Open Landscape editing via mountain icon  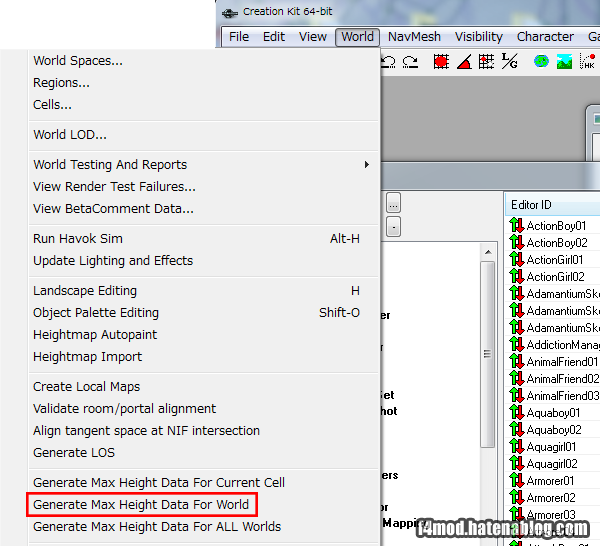pyautogui.click(x=564, y=62)
